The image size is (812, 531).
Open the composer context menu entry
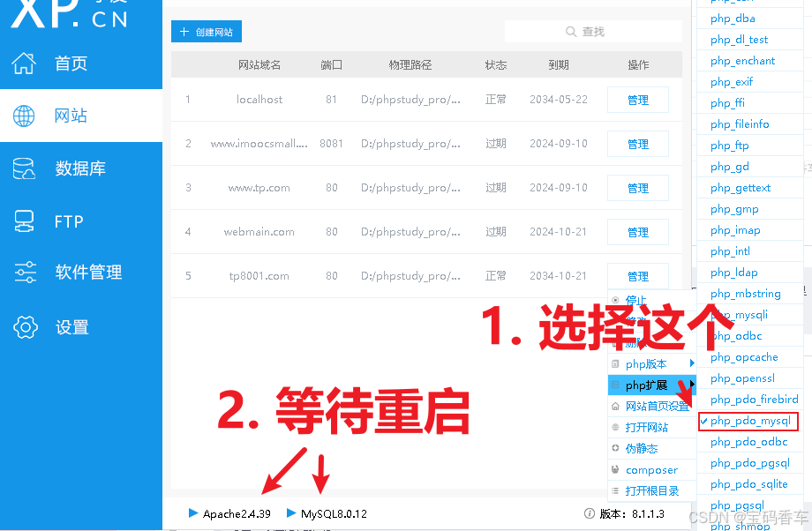coord(650,469)
